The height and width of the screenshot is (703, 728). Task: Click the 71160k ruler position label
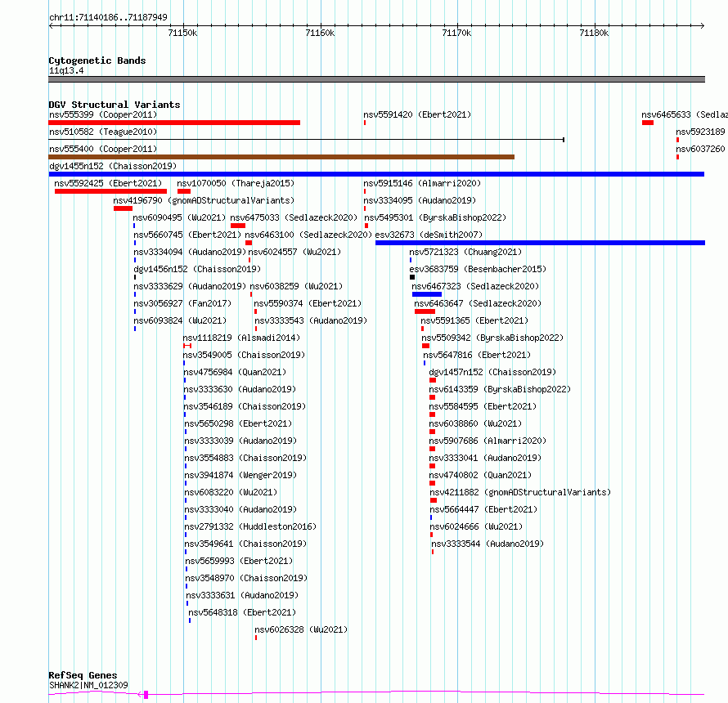320,33
